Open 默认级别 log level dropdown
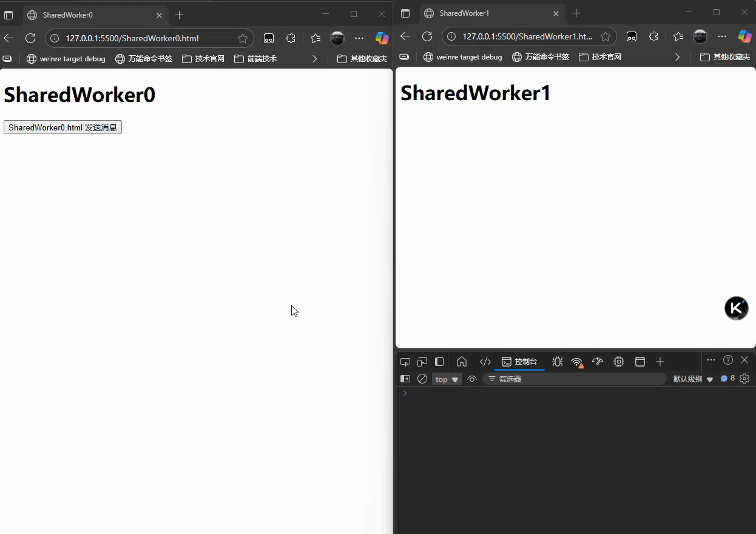Image resolution: width=756 pixels, height=534 pixels. [693, 379]
